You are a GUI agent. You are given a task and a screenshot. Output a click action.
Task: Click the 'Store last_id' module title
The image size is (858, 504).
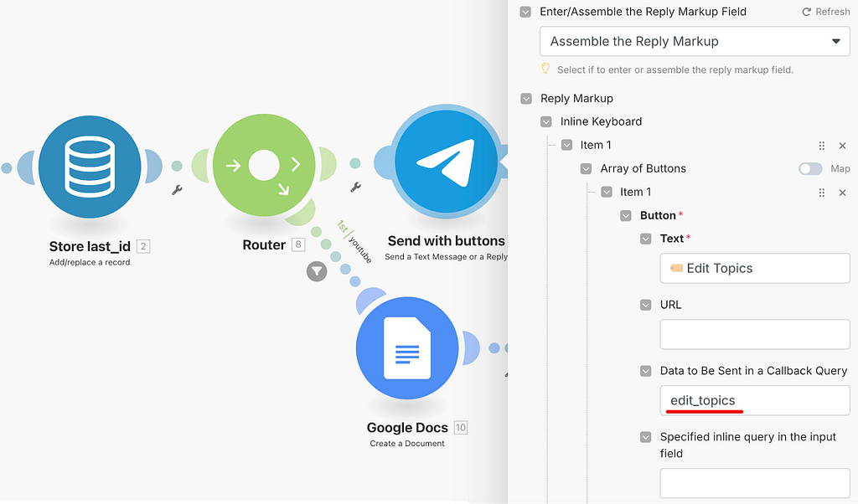tap(90, 246)
